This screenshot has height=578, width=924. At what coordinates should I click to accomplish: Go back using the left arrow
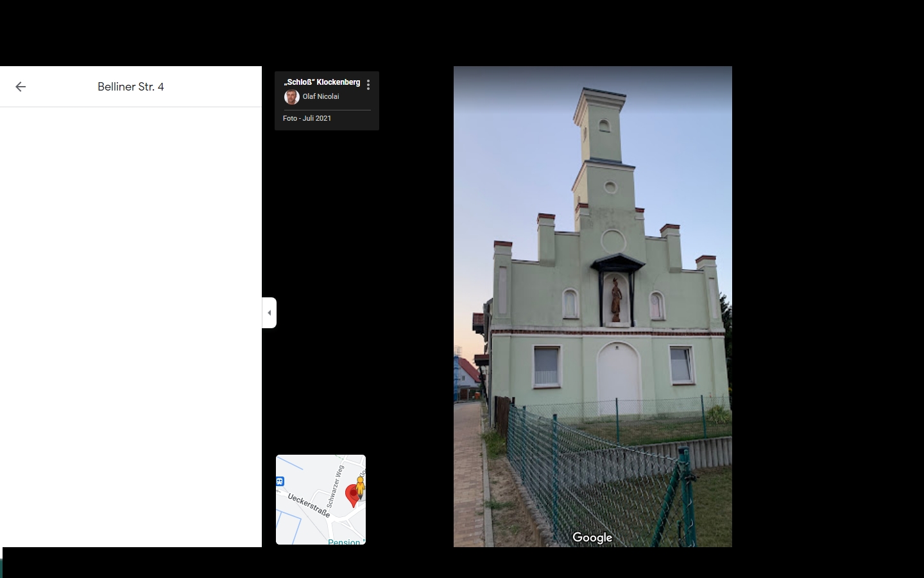(x=21, y=87)
